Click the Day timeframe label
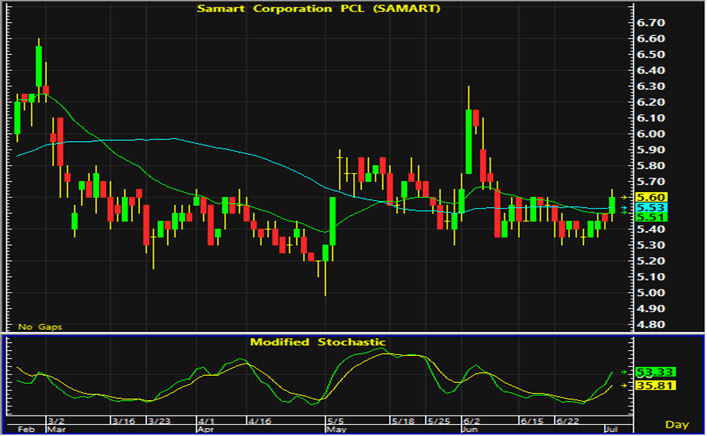The width and height of the screenshot is (707, 436). 677,424
